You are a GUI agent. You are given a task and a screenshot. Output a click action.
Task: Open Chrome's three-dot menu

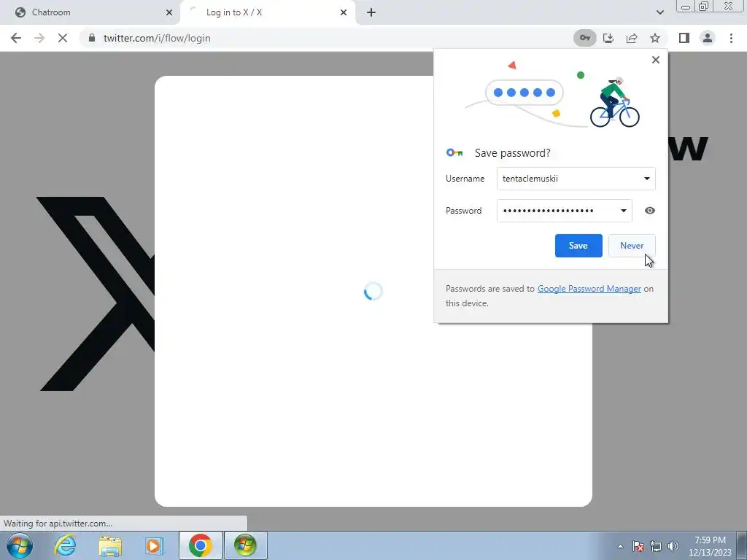pyautogui.click(x=731, y=38)
